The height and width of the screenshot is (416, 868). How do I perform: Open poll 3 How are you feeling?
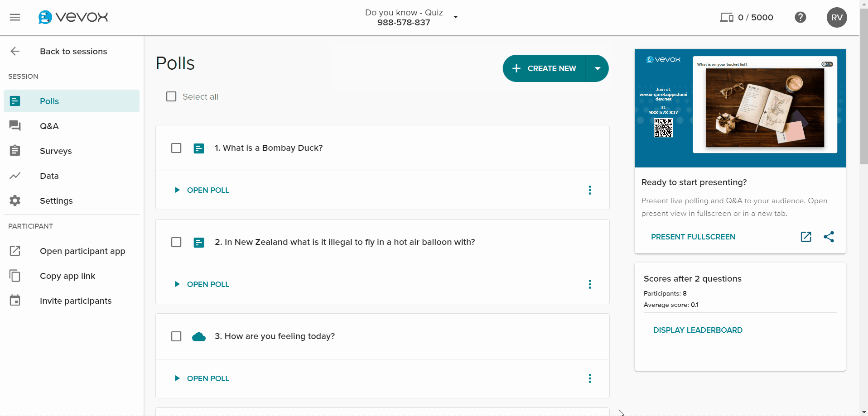pos(202,378)
